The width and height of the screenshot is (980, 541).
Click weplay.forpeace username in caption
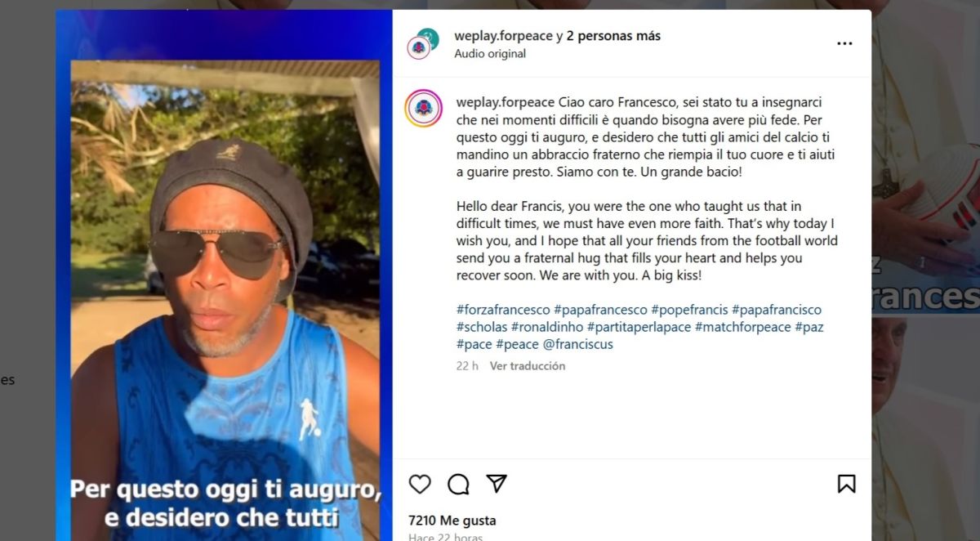[x=505, y=102]
